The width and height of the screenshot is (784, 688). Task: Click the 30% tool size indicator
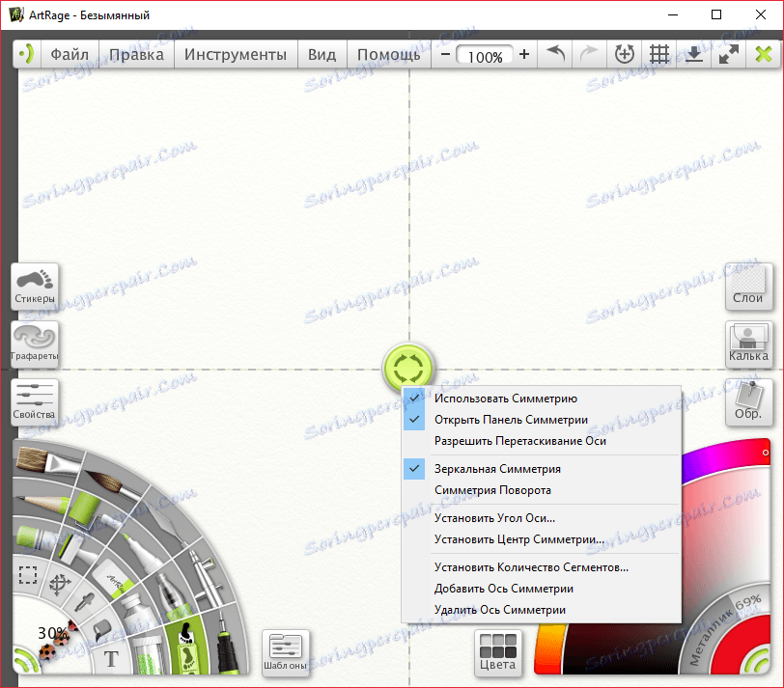[52, 634]
